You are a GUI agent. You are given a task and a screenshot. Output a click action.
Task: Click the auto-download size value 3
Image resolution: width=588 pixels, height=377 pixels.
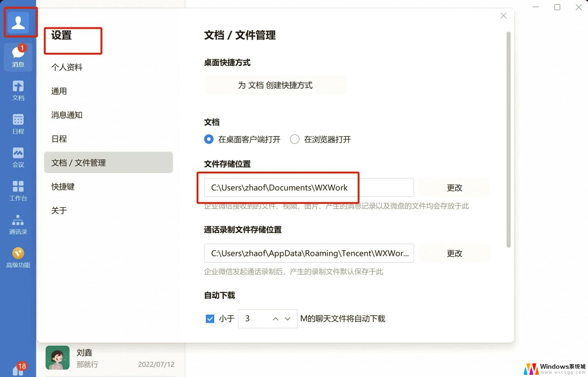coord(248,318)
